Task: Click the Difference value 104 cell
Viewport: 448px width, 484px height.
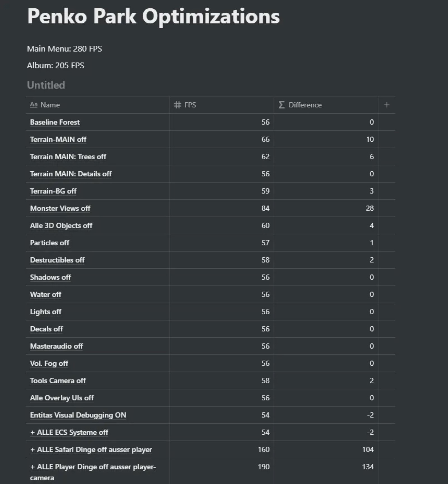Action: coord(326,450)
